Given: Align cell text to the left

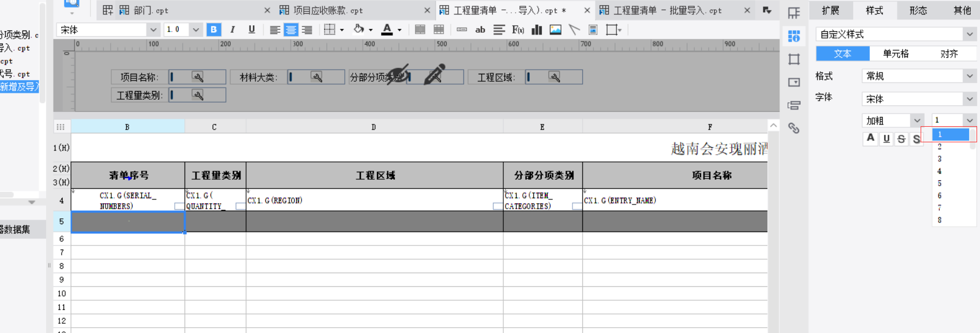Looking at the screenshot, I should [275, 29].
